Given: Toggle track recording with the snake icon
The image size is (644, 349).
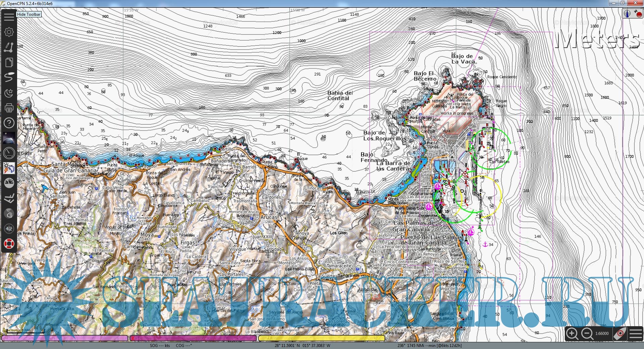Looking at the screenshot, I should pyautogui.click(x=9, y=78).
